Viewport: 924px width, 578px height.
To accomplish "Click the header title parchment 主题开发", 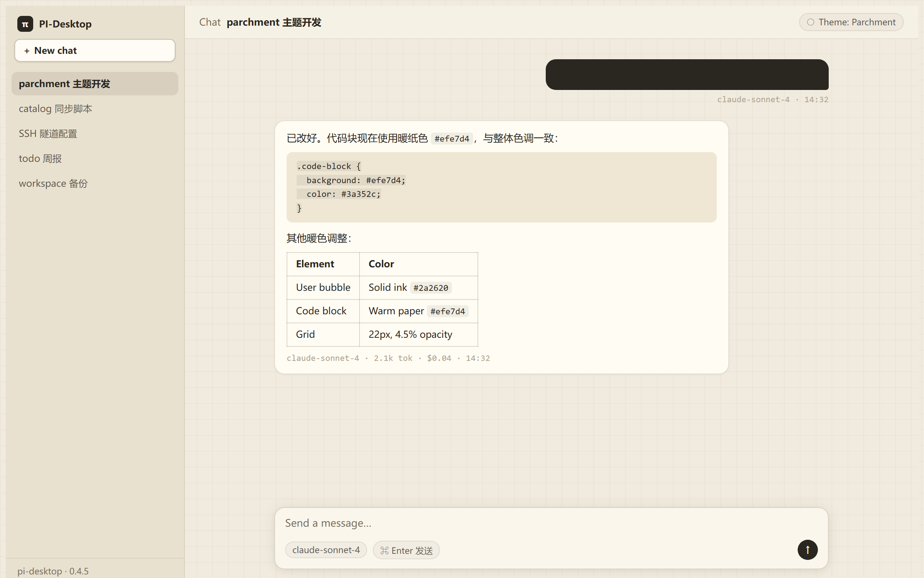I will tap(274, 22).
